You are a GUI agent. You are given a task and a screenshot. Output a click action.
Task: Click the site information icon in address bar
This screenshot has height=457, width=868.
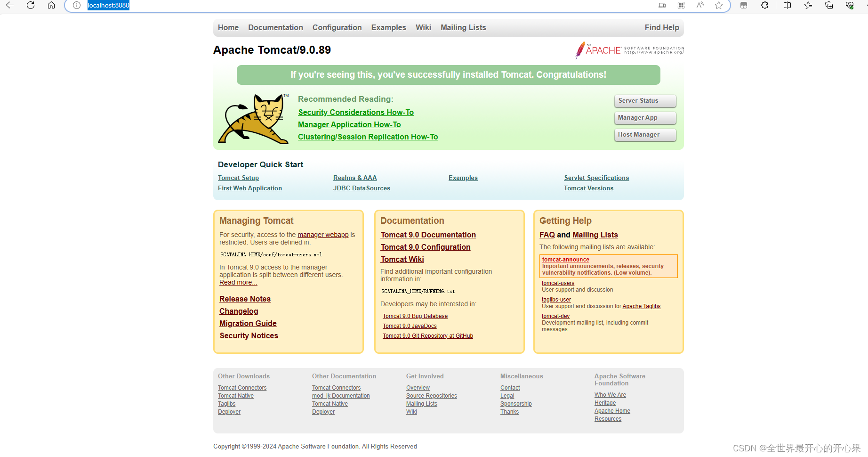click(x=76, y=5)
